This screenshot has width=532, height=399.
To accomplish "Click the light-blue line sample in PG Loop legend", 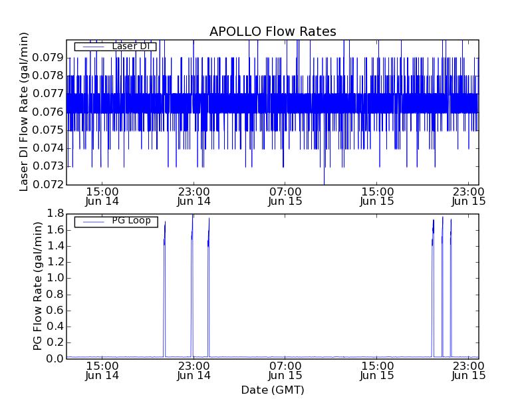I will coord(94,222).
